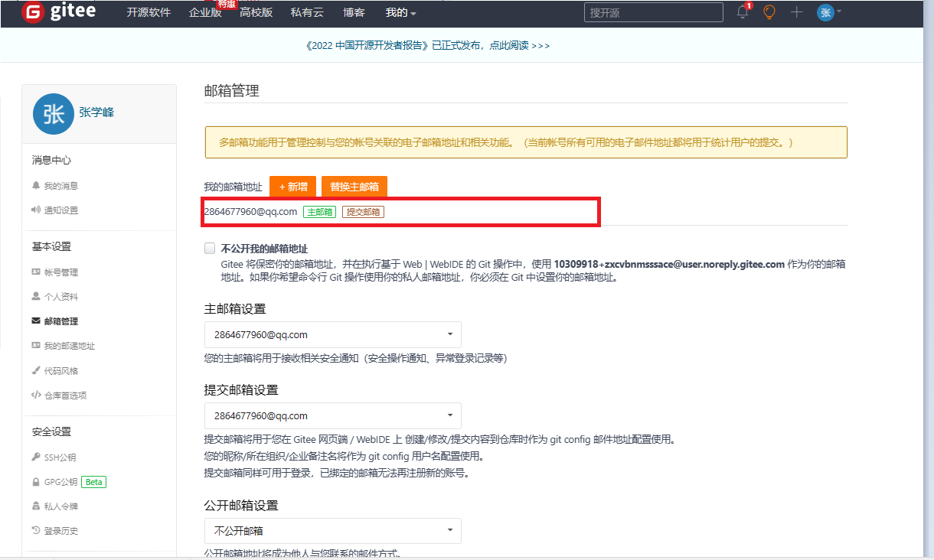Open 仓库首选项 settings
The image size is (934, 560).
(x=65, y=396)
